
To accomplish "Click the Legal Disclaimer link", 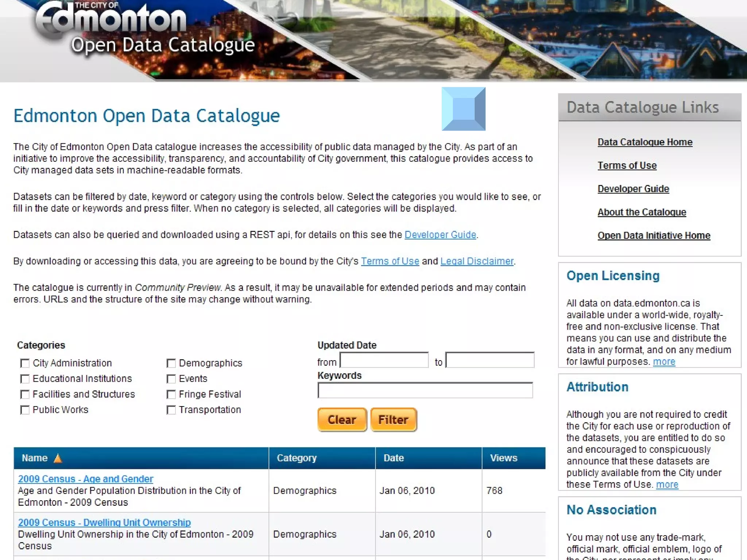I will point(477,261).
